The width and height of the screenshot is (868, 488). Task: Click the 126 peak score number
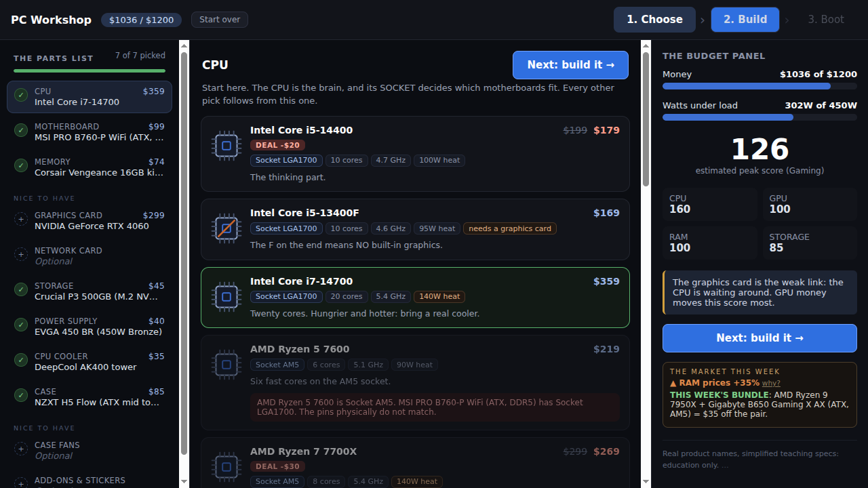pos(759,149)
